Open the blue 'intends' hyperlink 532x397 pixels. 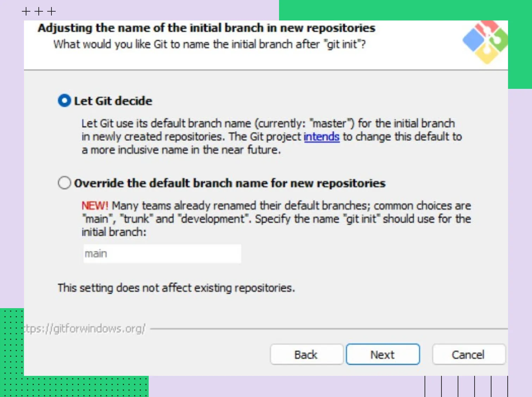click(x=321, y=137)
